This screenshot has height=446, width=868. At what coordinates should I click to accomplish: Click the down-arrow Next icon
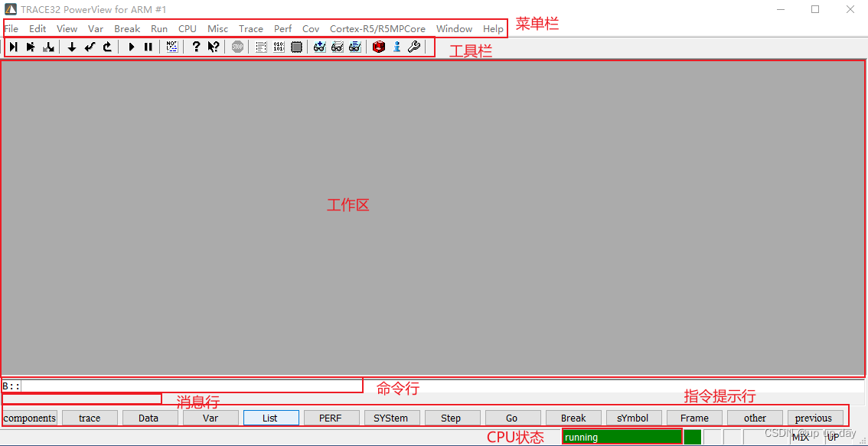coord(71,47)
